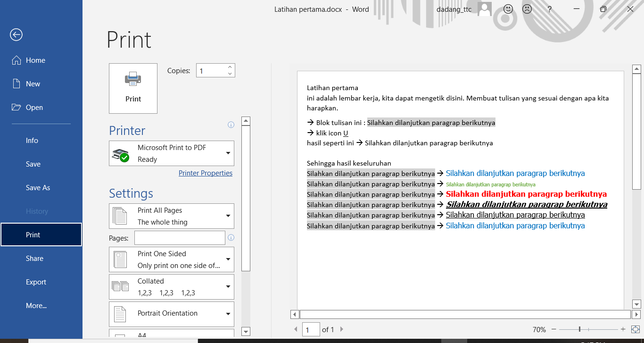Expand the Microsoft Print to PDF dropdown
This screenshot has height=343, width=644.
tap(228, 153)
